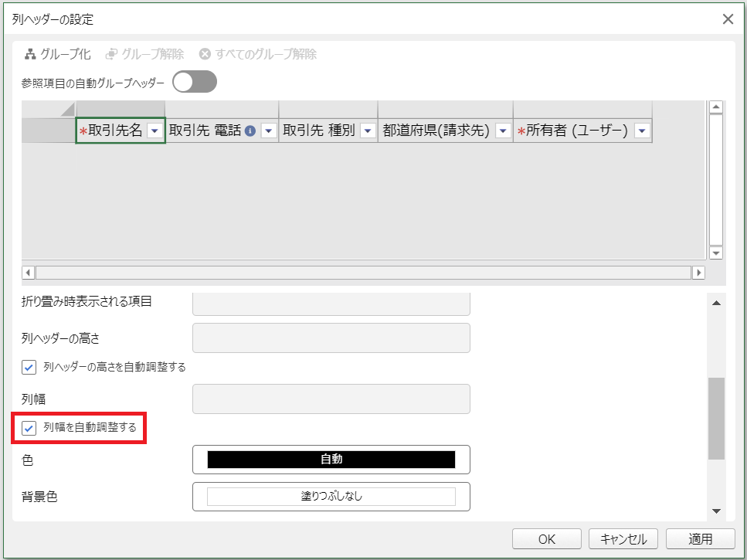Click grid horizontal scrollbar left arrow

pos(28,273)
